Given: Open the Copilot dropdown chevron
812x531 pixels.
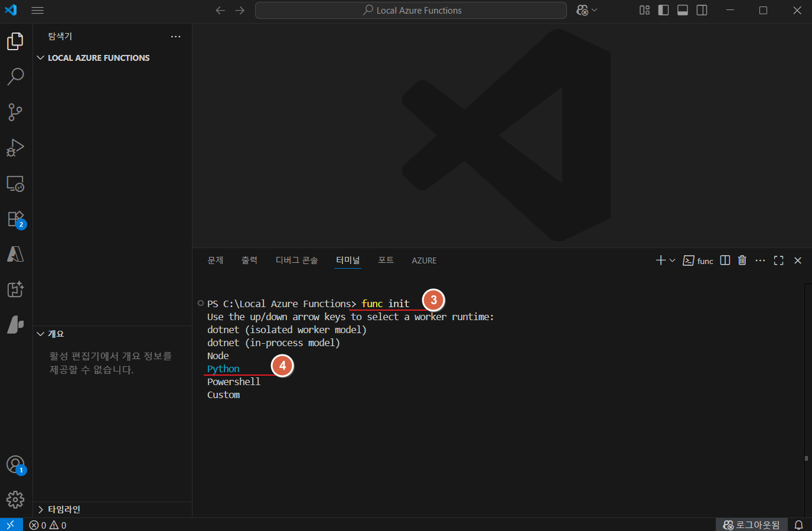Looking at the screenshot, I should 594,11.
